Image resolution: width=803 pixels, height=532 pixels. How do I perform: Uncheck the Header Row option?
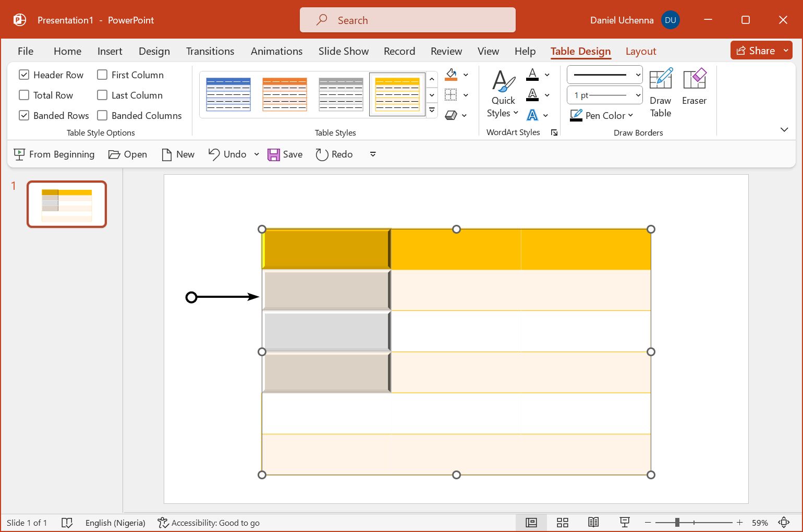pyautogui.click(x=24, y=75)
